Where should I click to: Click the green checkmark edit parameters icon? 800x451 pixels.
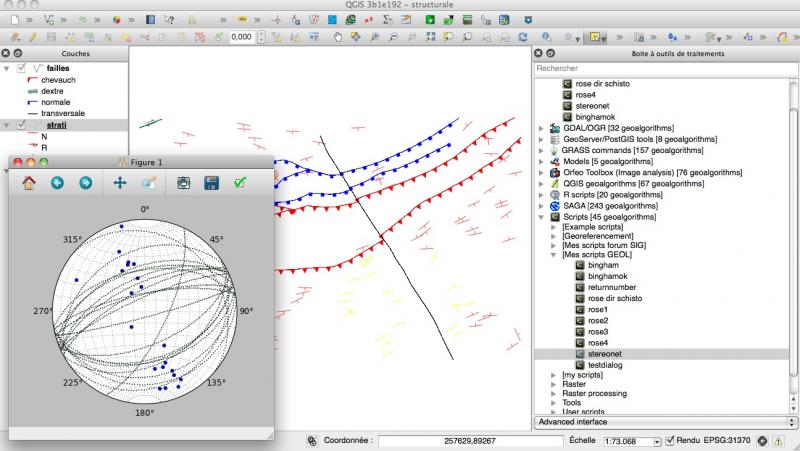239,183
